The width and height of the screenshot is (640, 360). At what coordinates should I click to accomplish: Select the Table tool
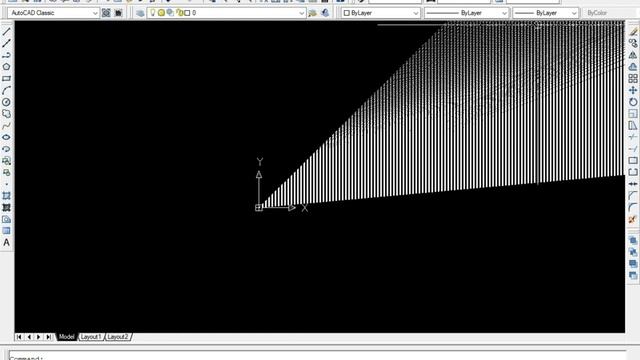[7, 231]
